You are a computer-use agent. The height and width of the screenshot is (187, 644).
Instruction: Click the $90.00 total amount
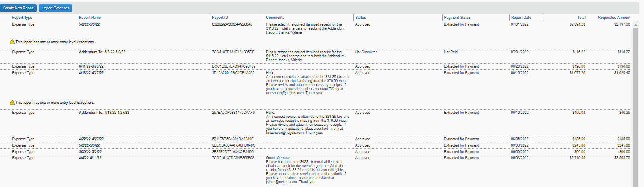click(x=580, y=152)
